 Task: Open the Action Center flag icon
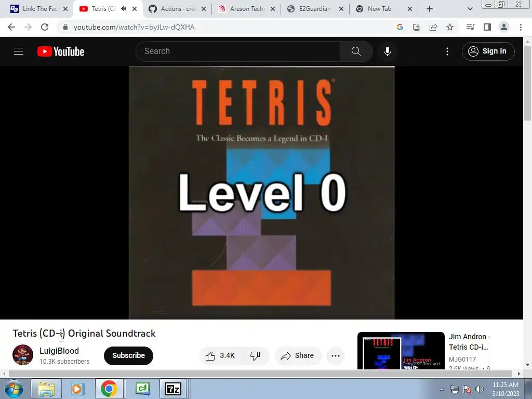click(x=467, y=389)
